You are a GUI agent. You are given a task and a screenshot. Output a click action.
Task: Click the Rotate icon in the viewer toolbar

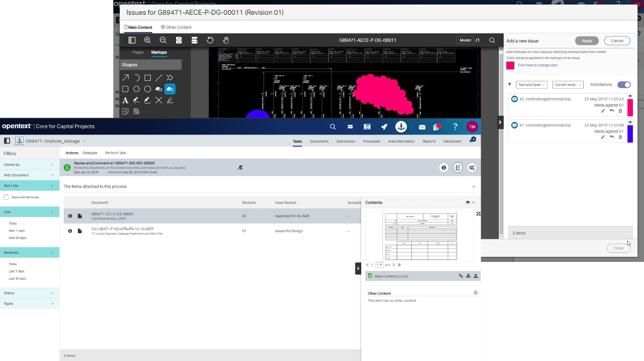coord(210,40)
